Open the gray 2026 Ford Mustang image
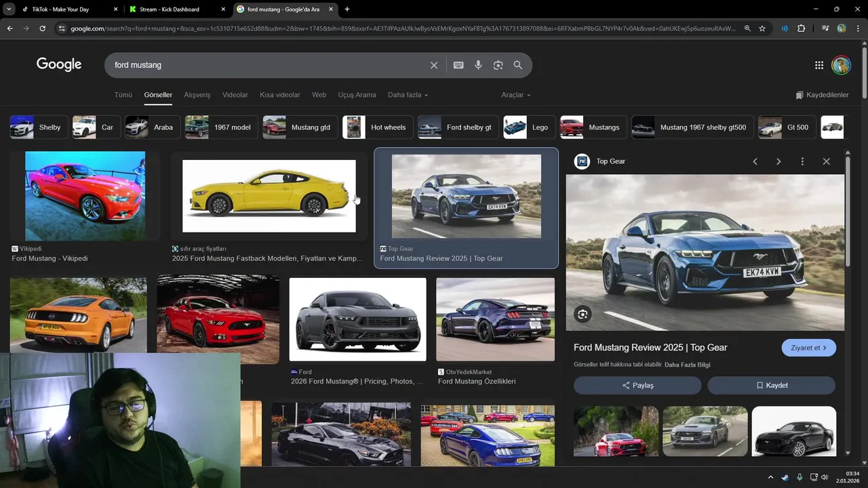Viewport: 868px width, 488px height. pyautogui.click(x=357, y=319)
